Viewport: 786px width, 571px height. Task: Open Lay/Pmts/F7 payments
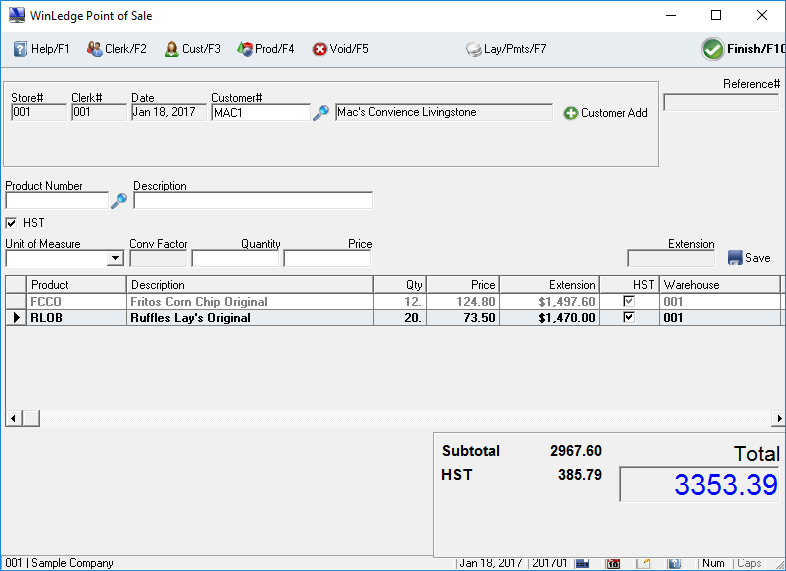click(x=506, y=49)
